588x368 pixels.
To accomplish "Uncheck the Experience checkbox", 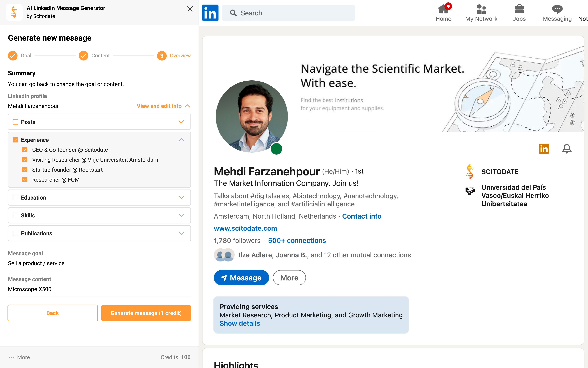I will 16,140.
